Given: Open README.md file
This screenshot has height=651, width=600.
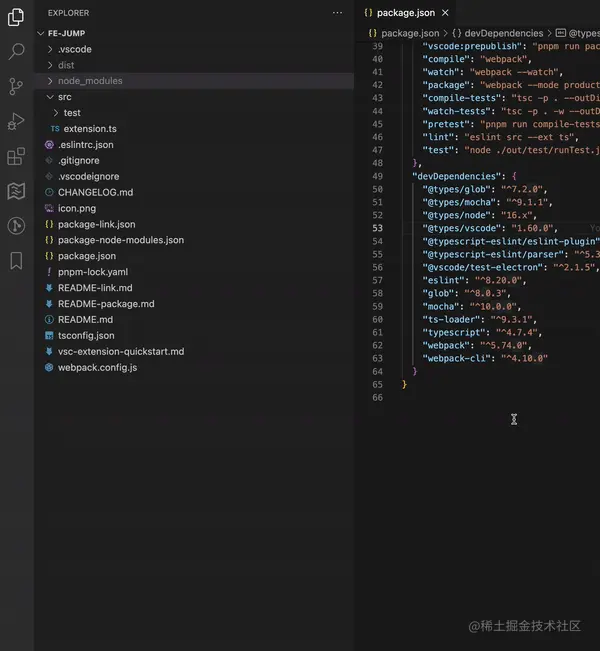Looking at the screenshot, I should 194,320.
